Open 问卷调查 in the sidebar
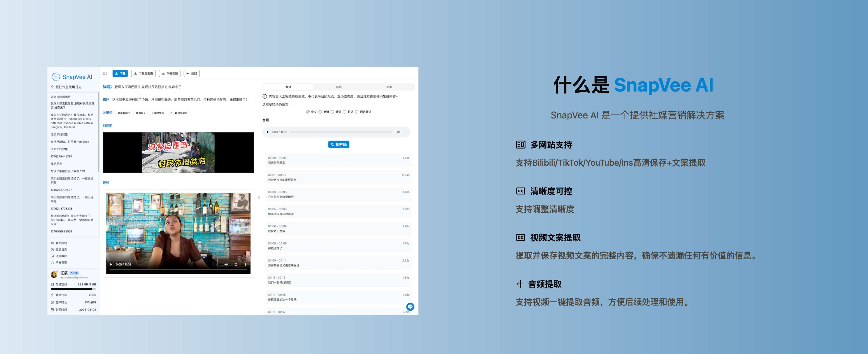868x354 pixels. (59, 262)
